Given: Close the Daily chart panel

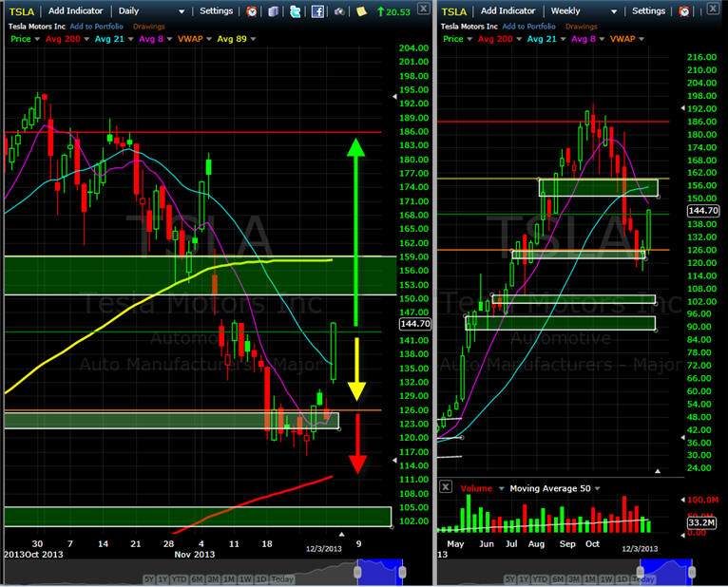Looking at the screenshot, I should [x=424, y=9].
